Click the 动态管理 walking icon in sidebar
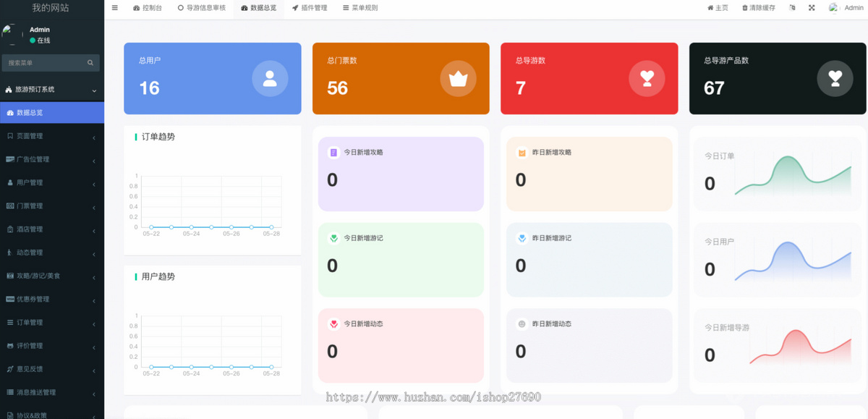 [x=9, y=253]
